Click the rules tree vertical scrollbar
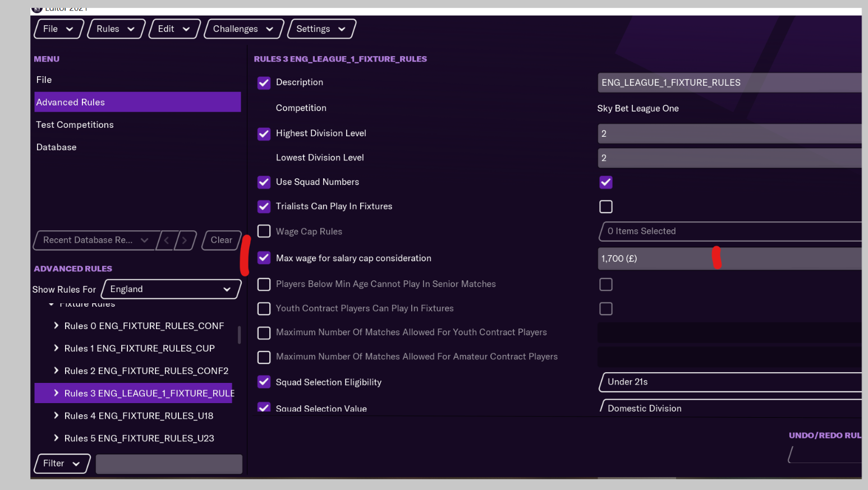Image resolution: width=868 pixels, height=490 pixels. (240, 335)
